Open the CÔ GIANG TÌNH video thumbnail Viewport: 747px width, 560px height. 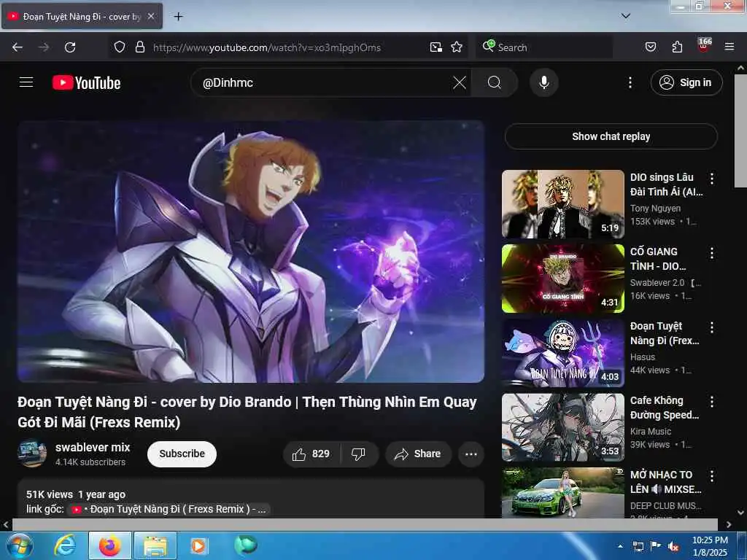tap(562, 278)
